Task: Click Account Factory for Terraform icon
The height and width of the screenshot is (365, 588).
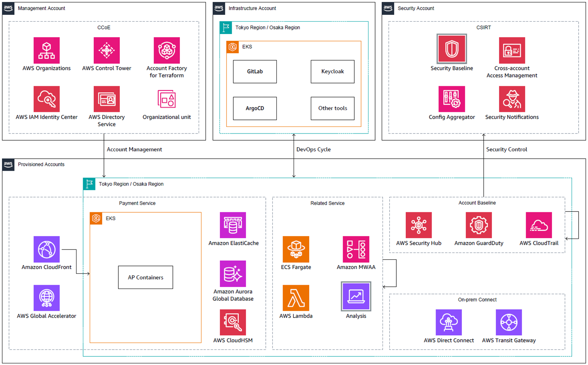Action: [x=167, y=51]
